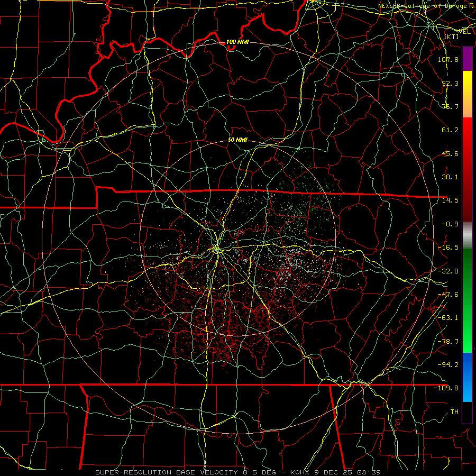Click the -78.7 value on the velocity scale
This screenshot has height=476, width=476.
click(448, 342)
